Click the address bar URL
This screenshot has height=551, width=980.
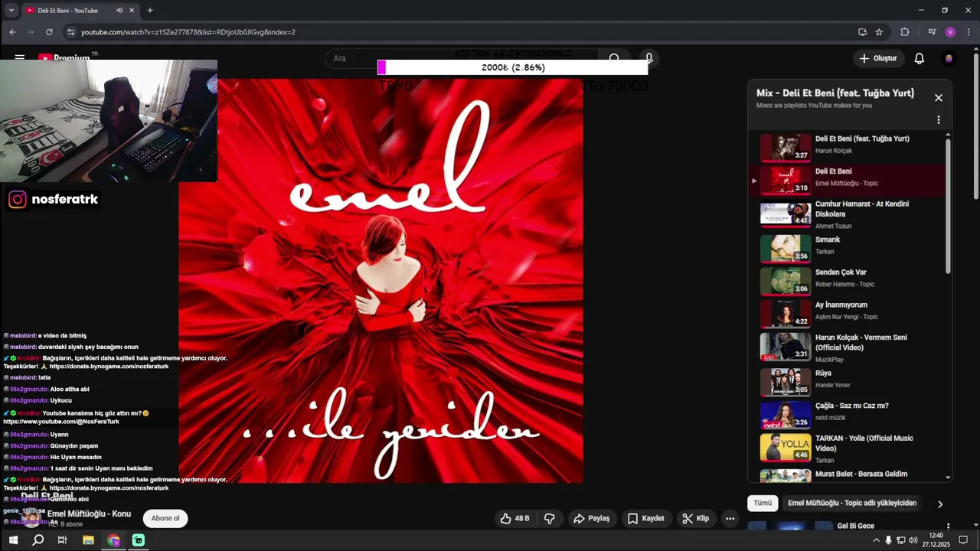tap(188, 32)
